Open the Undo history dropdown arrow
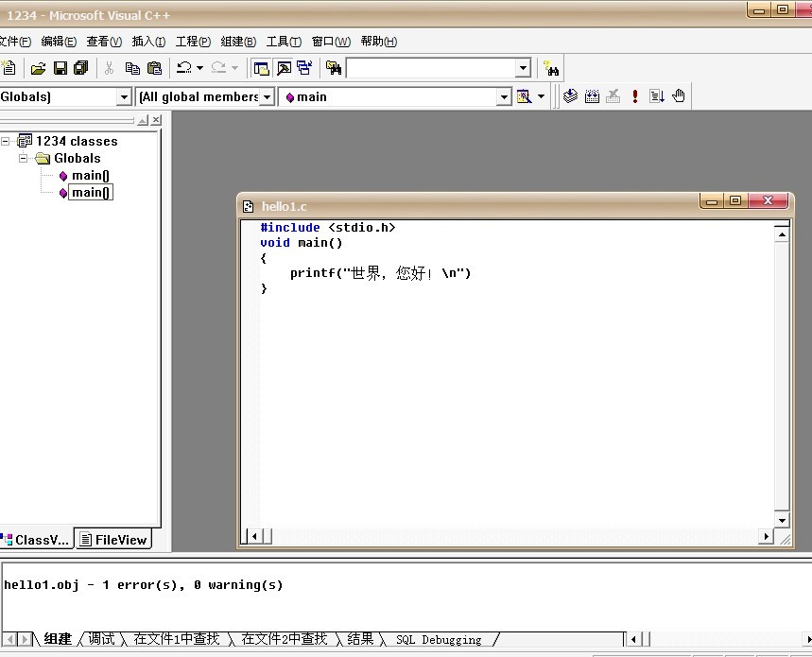Screen dimensions: 812x657 point(199,68)
